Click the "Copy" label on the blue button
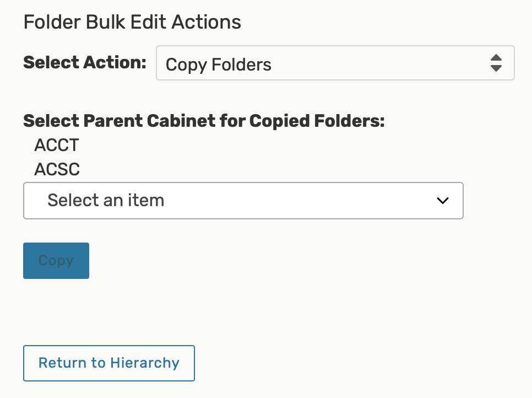This screenshot has width=532, height=398. point(56,261)
